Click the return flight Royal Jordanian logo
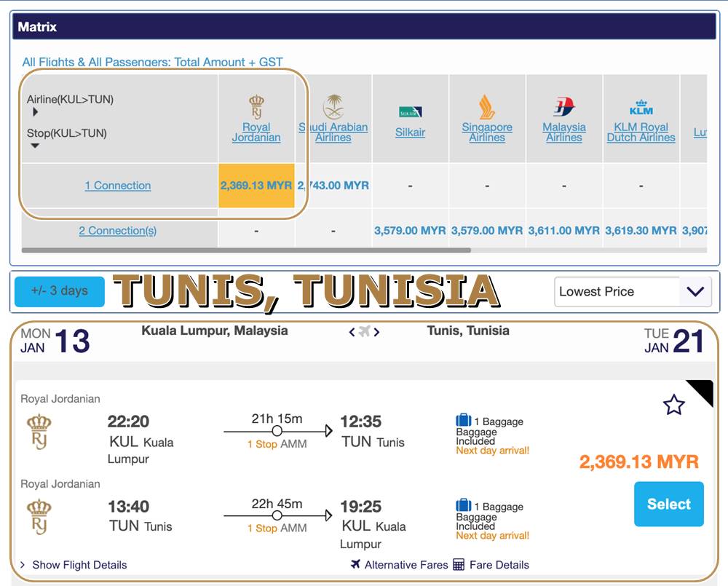This screenshot has width=728, height=586. coord(39,516)
